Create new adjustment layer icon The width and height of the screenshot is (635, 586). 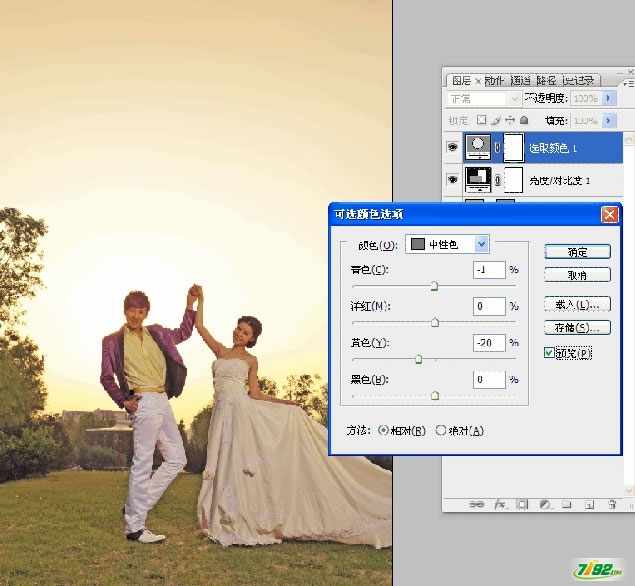(x=545, y=504)
